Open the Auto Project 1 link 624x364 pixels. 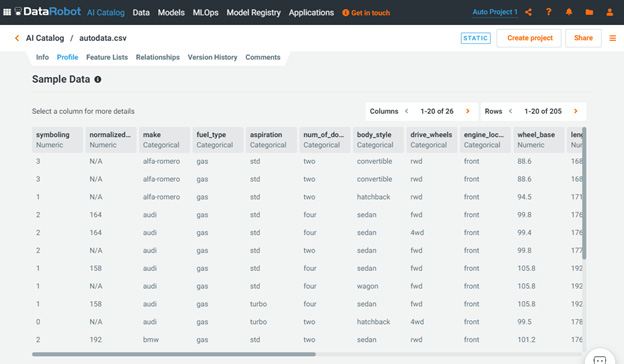click(495, 12)
